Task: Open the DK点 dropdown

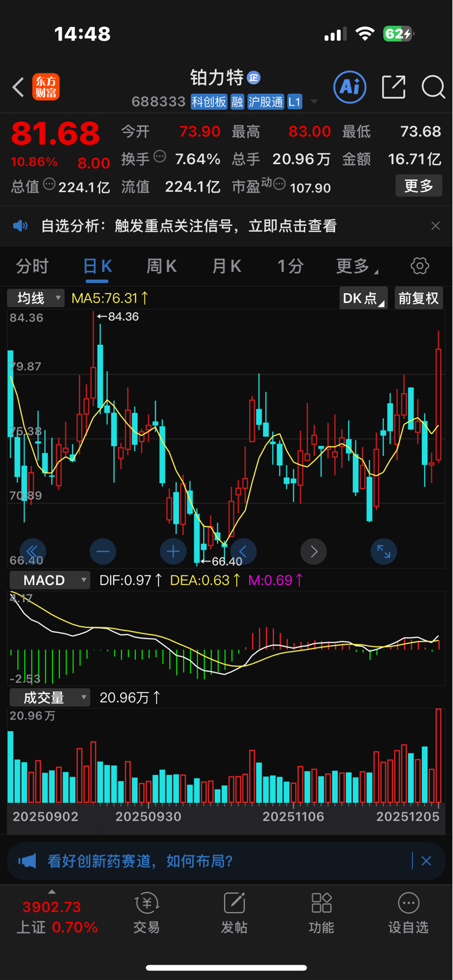Action: pos(363,298)
